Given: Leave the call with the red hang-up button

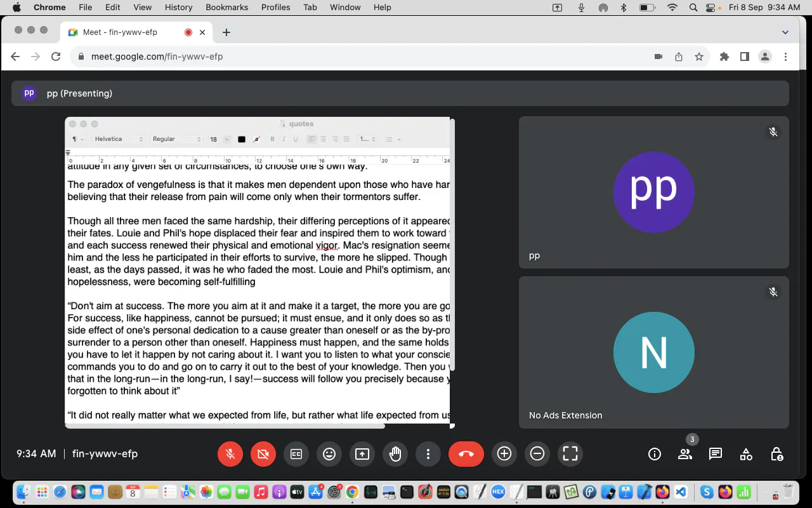Looking at the screenshot, I should tap(466, 454).
